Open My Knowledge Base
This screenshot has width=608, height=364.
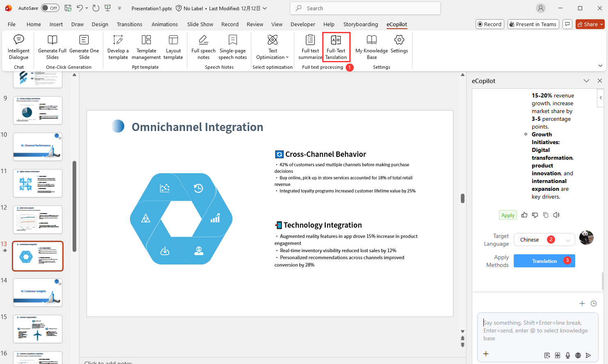[371, 47]
